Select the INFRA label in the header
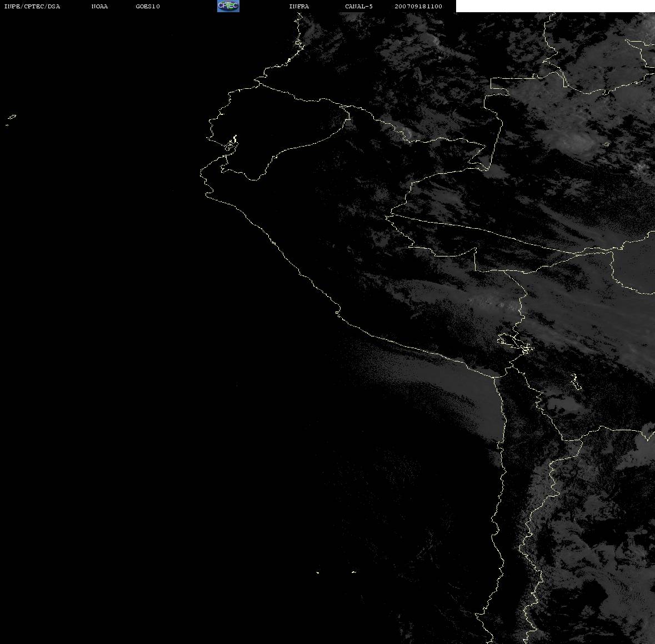This screenshot has height=644, width=655. 299,6
